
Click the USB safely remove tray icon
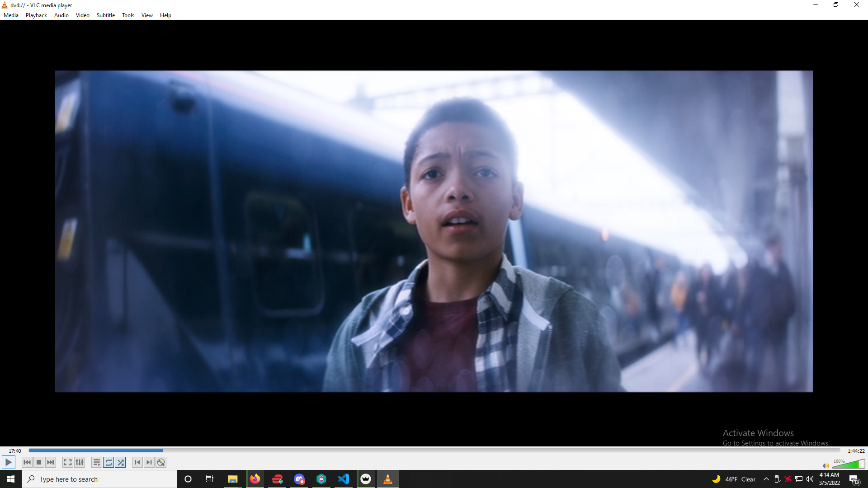coord(777,479)
